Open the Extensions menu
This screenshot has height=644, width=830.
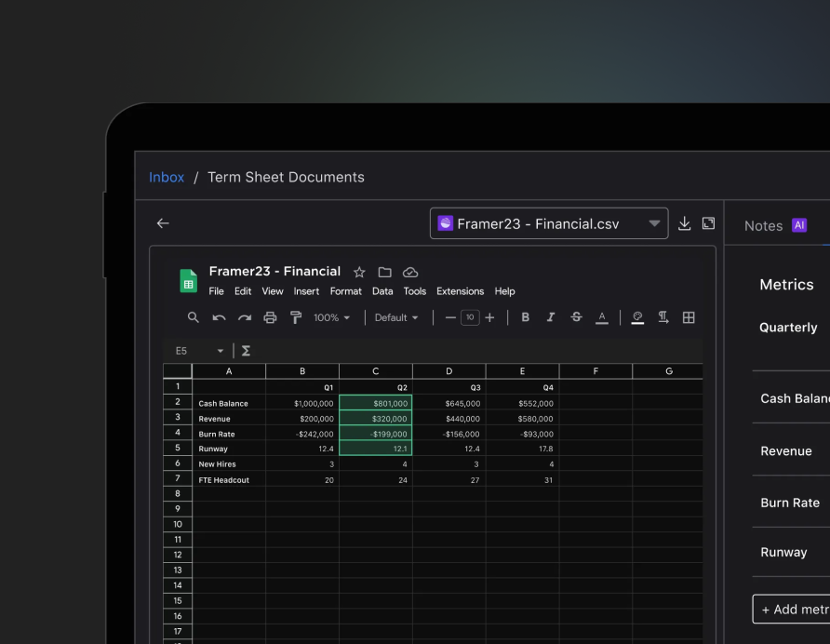point(460,291)
